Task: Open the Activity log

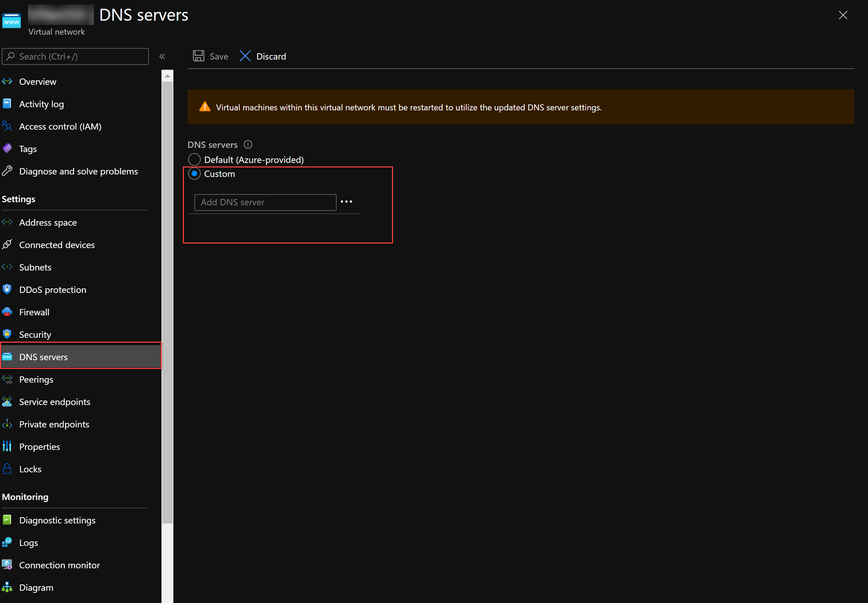Action: coord(41,104)
